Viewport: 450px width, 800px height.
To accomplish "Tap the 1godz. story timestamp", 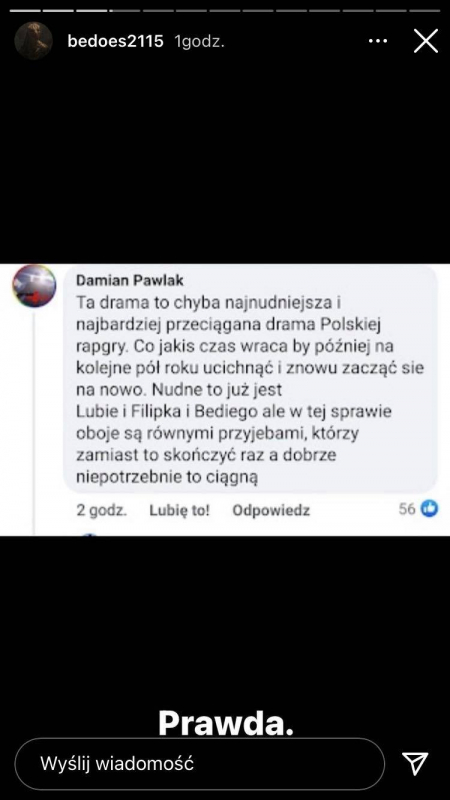I will (199, 41).
